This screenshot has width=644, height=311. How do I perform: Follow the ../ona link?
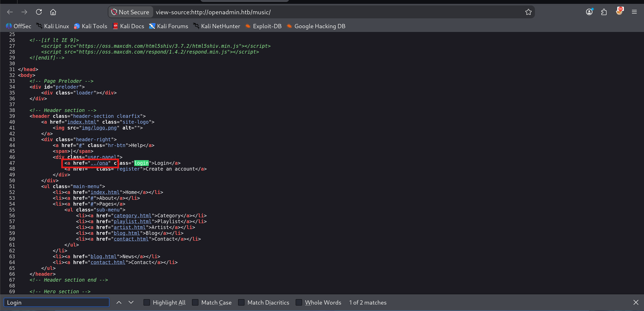tap(99, 163)
